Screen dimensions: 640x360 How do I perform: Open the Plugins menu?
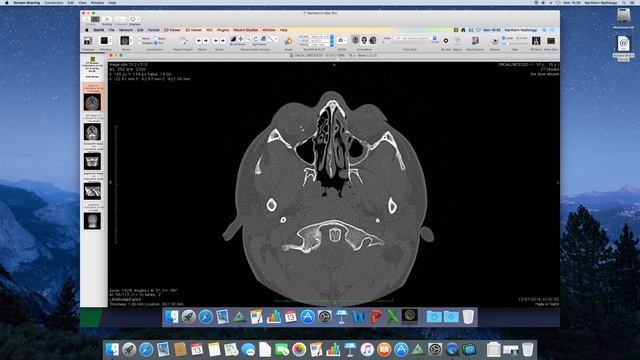click(223, 30)
